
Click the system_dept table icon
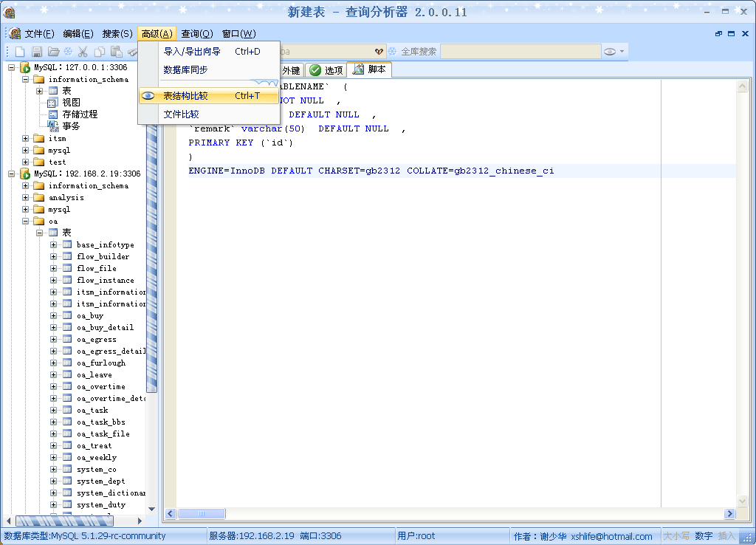coord(67,481)
